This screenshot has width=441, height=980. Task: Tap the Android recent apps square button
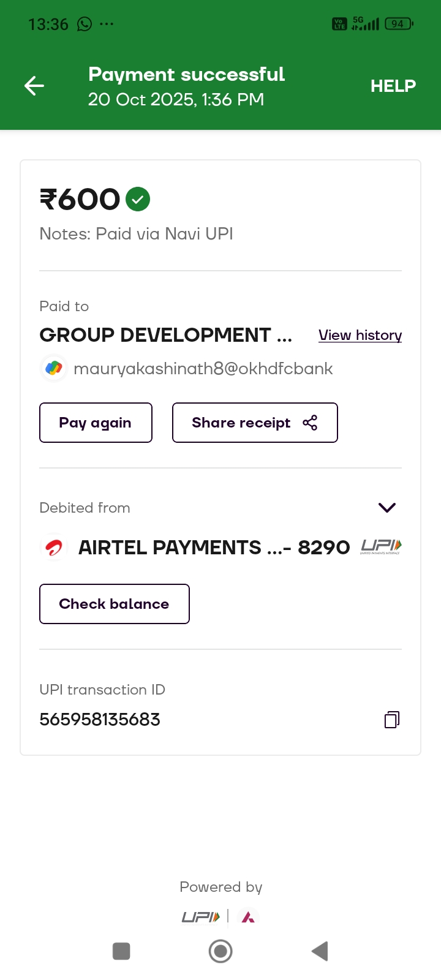point(121,951)
